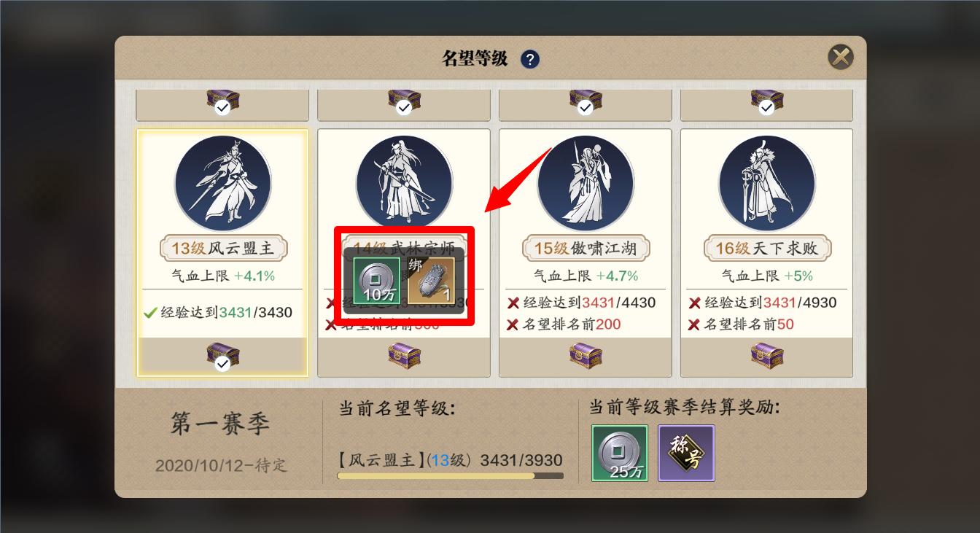Click the 15级傲啸江湖 level label
The height and width of the screenshot is (533, 980).
pos(586,249)
